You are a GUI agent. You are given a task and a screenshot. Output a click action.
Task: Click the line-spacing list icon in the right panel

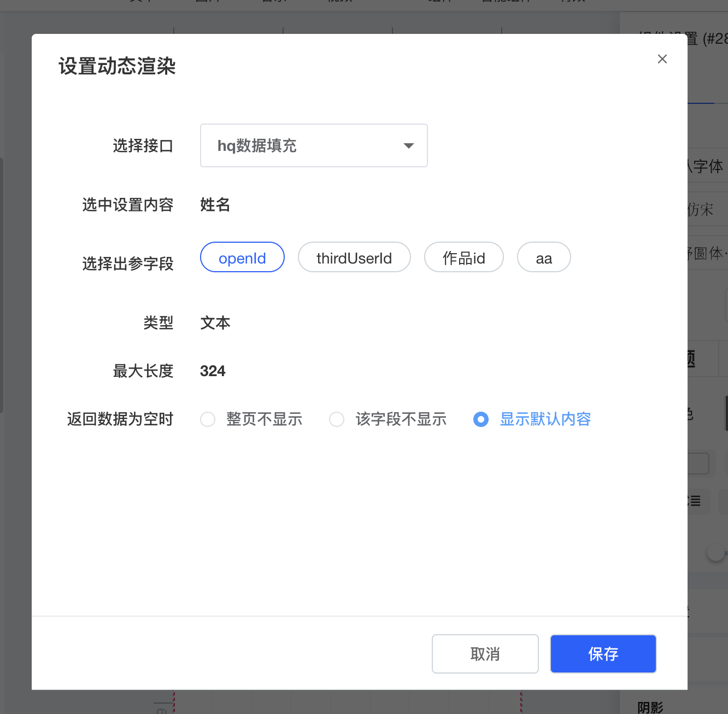[x=695, y=501]
